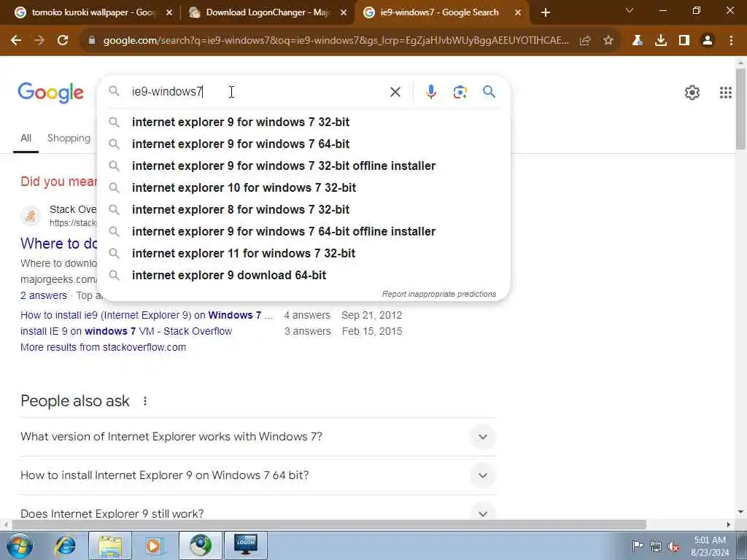Open install IE 9 on windows 7 VM link

click(x=126, y=332)
